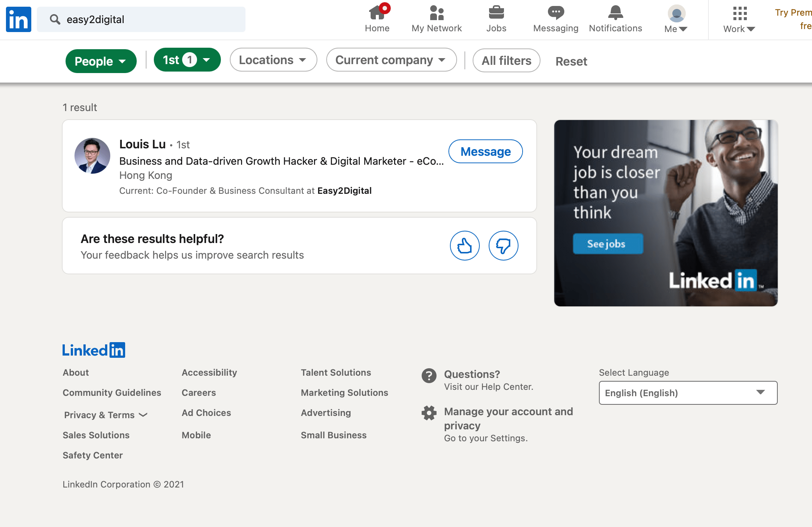Click the Hong Kong location text
This screenshot has width=812, height=527.
pyautogui.click(x=146, y=175)
